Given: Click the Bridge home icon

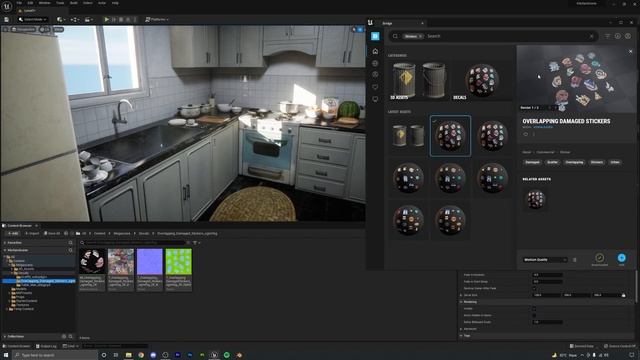Looking at the screenshot, I should [375, 51].
